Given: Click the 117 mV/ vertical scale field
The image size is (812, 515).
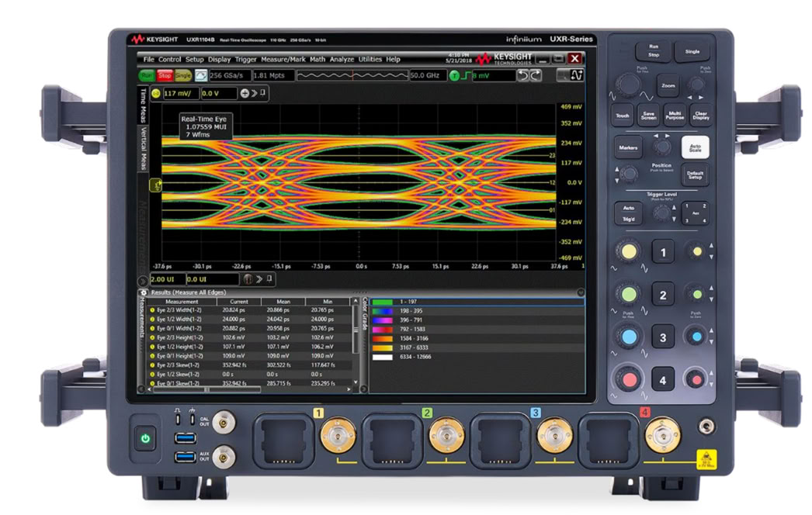Looking at the screenshot, I should 181,94.
